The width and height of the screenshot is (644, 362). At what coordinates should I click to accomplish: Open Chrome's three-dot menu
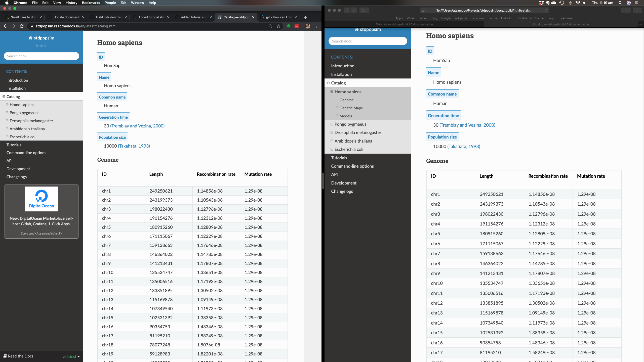316,26
